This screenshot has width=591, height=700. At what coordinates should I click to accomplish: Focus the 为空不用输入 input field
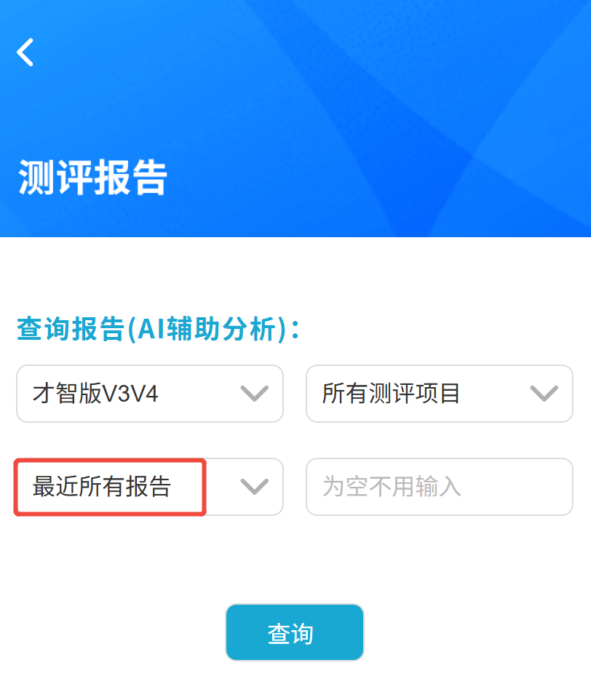tap(440, 487)
